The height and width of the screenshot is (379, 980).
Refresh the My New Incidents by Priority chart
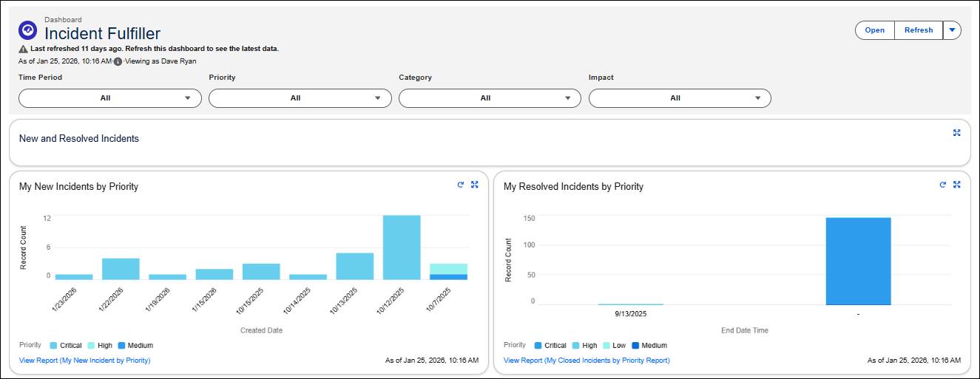coord(461,185)
